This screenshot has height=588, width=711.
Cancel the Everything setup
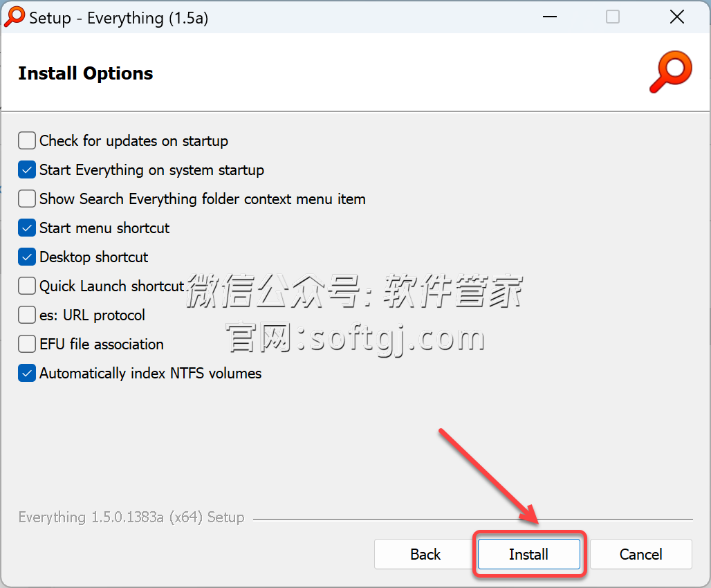(640, 554)
